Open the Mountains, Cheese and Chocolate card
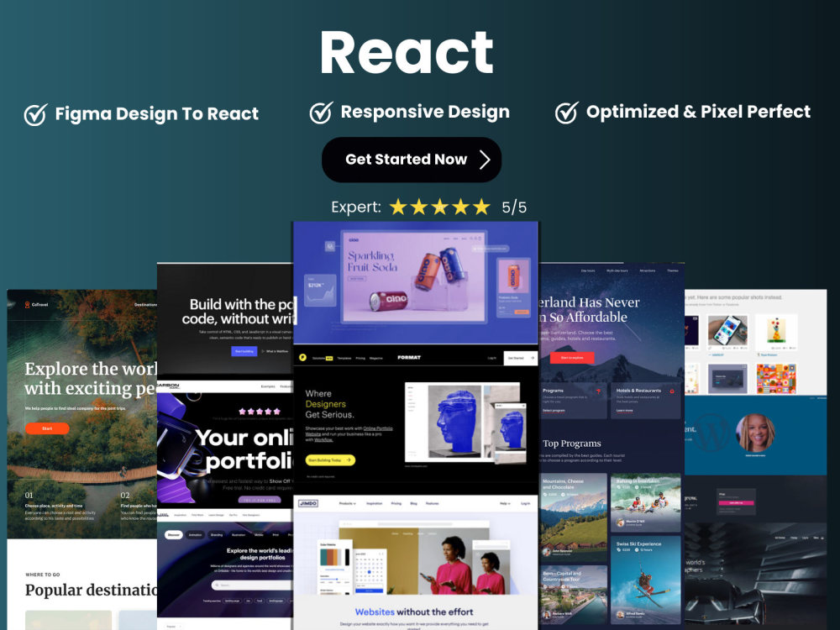The image size is (840, 630). [573, 516]
